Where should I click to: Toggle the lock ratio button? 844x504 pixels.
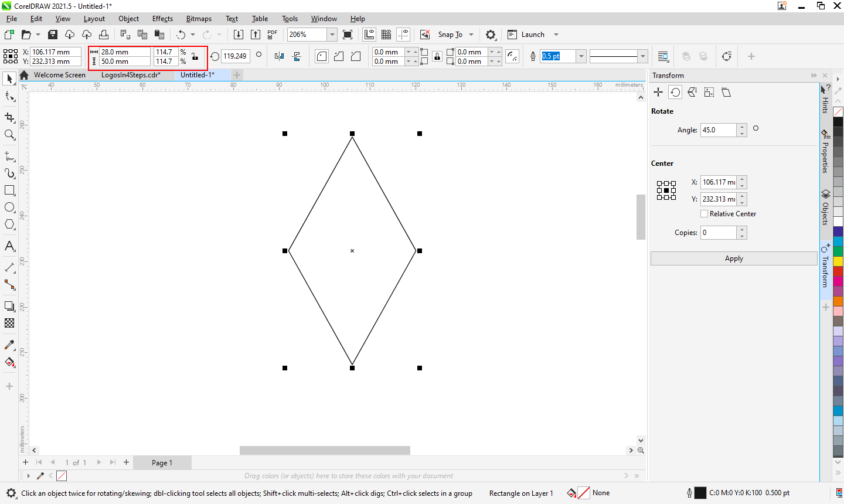(x=195, y=56)
